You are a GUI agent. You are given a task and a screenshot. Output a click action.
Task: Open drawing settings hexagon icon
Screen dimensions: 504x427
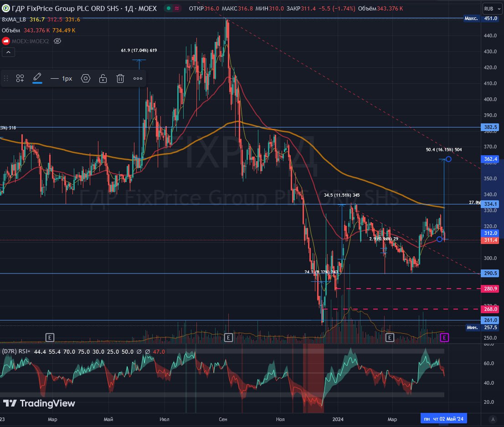coord(86,78)
